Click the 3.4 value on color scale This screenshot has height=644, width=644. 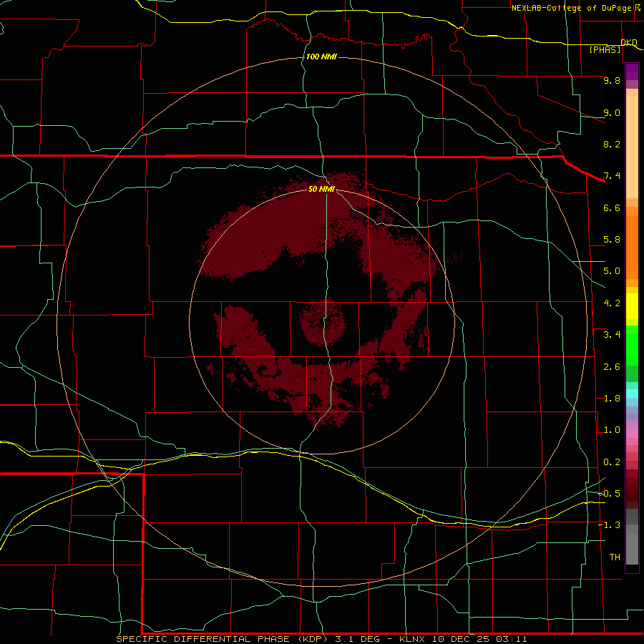tap(612, 335)
